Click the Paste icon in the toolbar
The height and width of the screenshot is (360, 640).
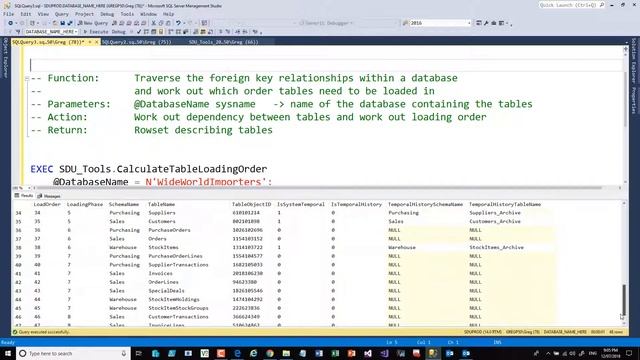(168, 23)
